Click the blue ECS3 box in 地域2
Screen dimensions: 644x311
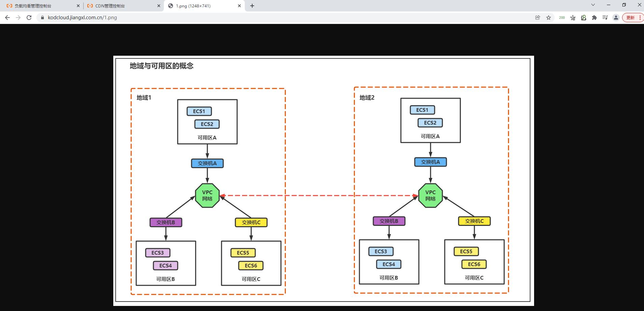pos(381,251)
